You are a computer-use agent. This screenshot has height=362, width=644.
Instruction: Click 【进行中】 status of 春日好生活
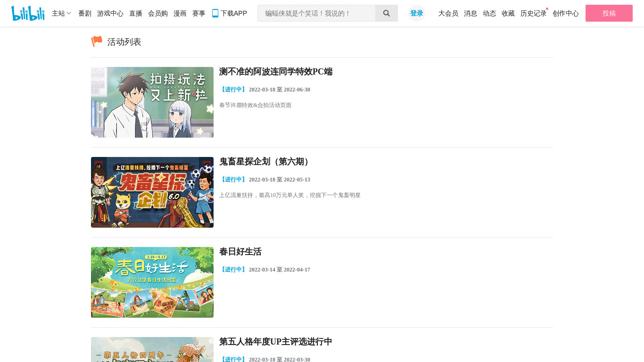click(x=233, y=270)
